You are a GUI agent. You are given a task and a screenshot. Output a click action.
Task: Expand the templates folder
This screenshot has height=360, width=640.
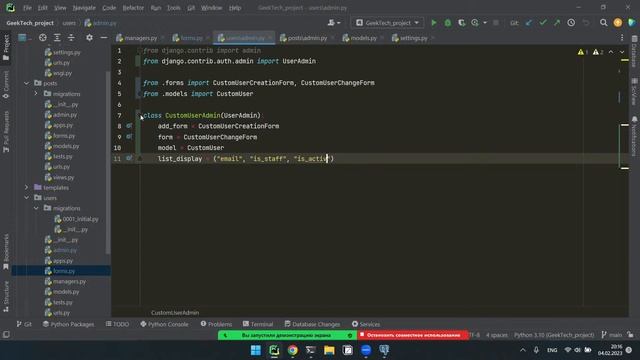pos(27,187)
